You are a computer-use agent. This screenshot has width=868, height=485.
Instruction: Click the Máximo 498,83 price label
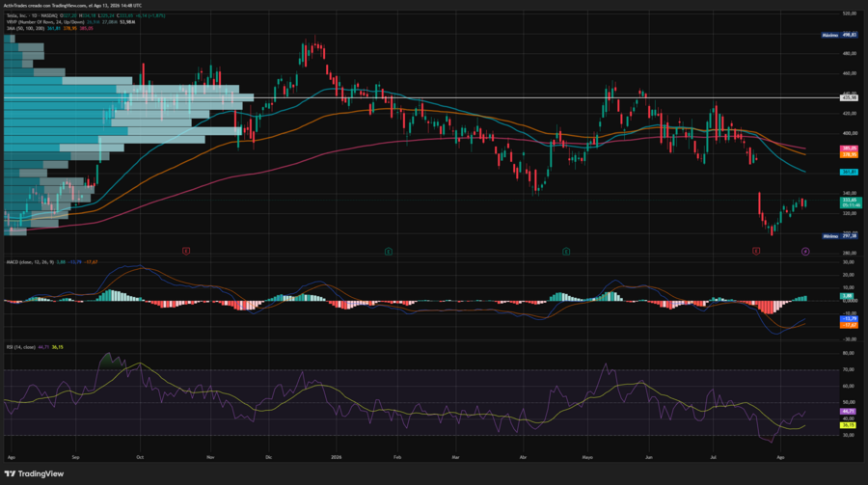click(x=839, y=35)
